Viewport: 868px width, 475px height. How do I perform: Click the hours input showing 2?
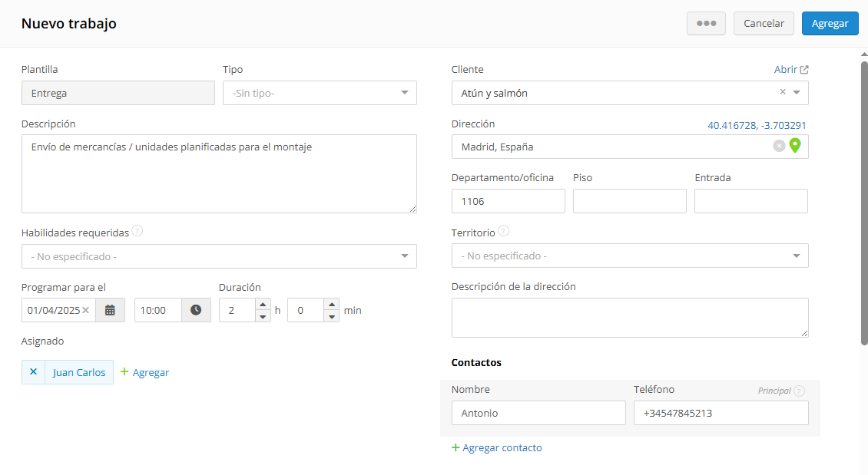pos(237,310)
